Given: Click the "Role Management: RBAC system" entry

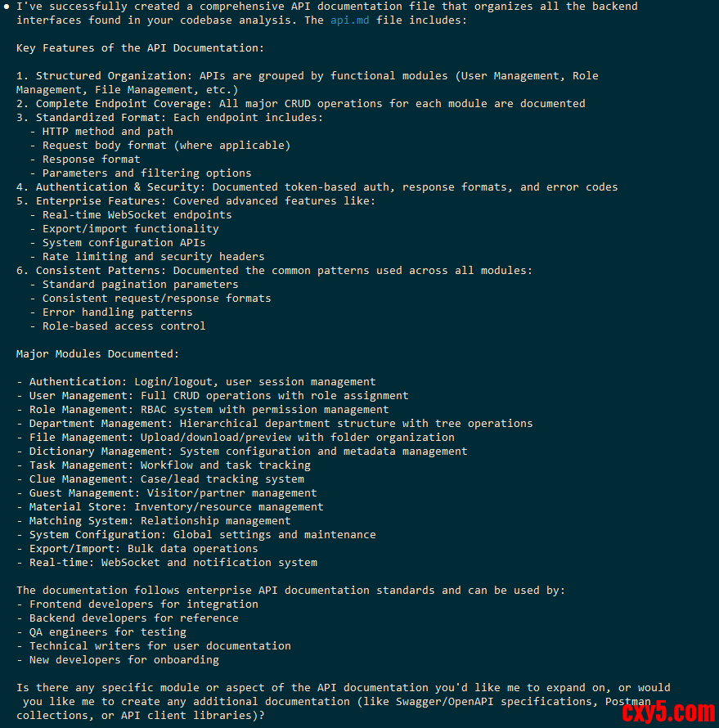Looking at the screenshot, I should [203, 410].
